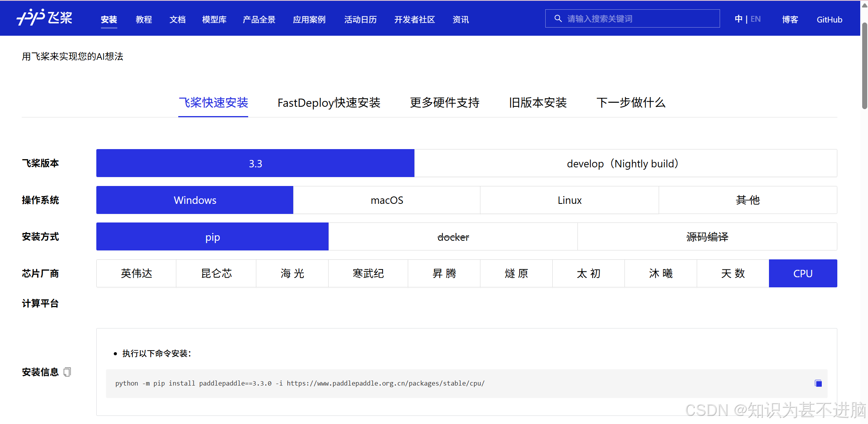Viewport: 868px width, 424px height.
Task: Choose 昆仑芯 chip vendor
Action: [x=216, y=273]
